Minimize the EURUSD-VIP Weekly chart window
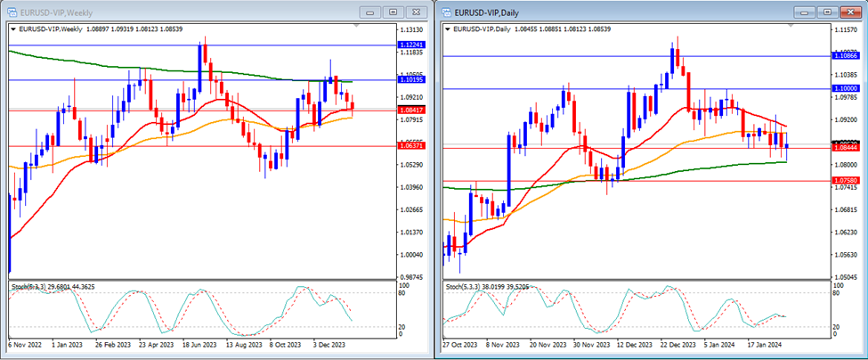The width and height of the screenshot is (868, 360). tap(370, 12)
